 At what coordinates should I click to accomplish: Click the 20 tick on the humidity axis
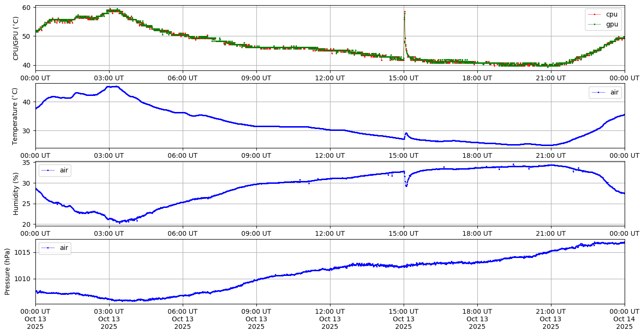[x=26, y=224]
